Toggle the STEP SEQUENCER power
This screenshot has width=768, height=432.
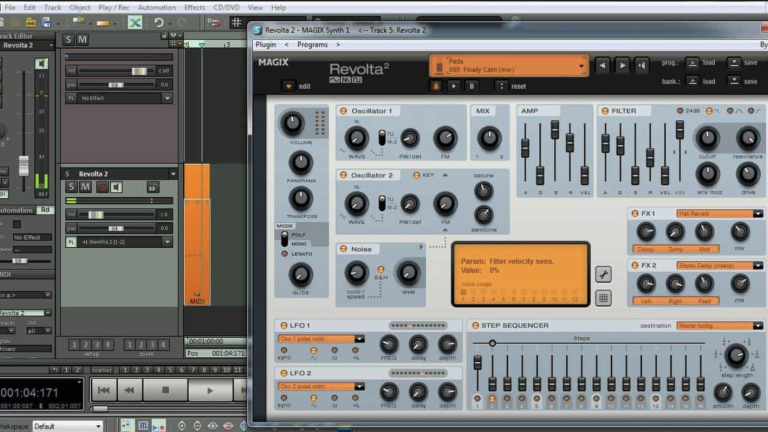click(475, 326)
